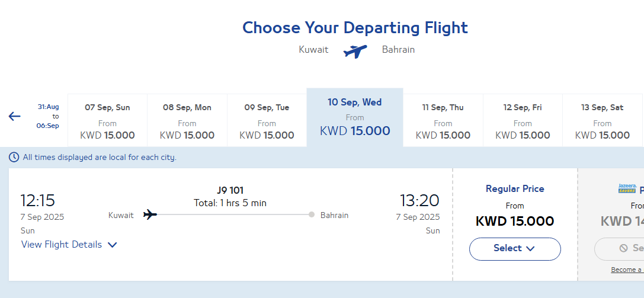Image resolution: width=644 pixels, height=298 pixels.
Task: Click the grey destination dot at Bahrain
Action: tap(312, 214)
